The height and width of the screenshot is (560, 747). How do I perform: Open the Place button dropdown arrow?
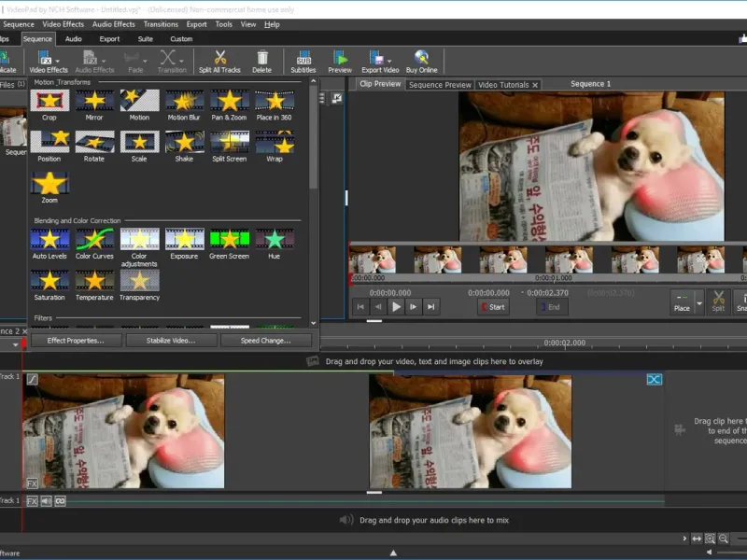coord(698,301)
